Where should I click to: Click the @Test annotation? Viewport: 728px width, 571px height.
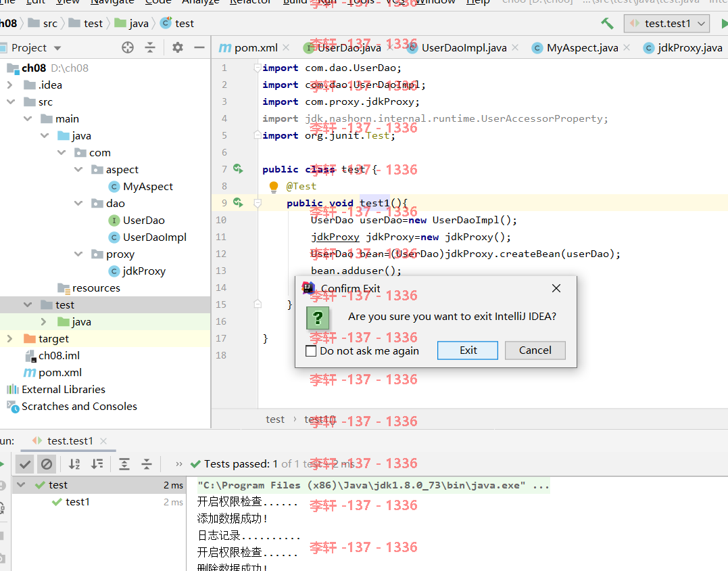301,186
